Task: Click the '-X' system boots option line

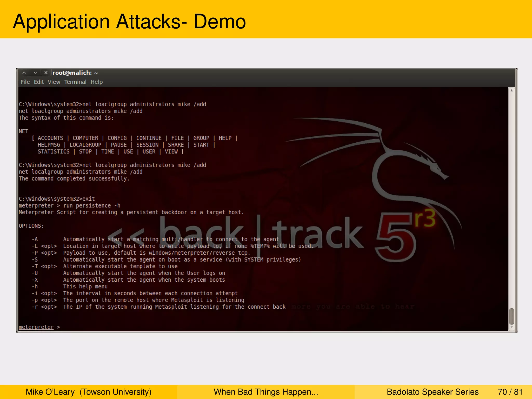Action: coord(128,280)
